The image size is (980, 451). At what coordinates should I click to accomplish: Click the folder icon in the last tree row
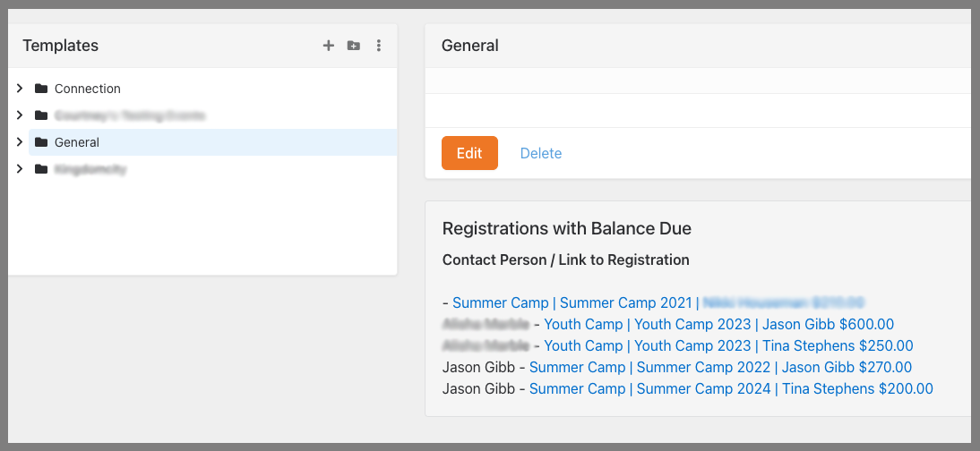[x=40, y=169]
